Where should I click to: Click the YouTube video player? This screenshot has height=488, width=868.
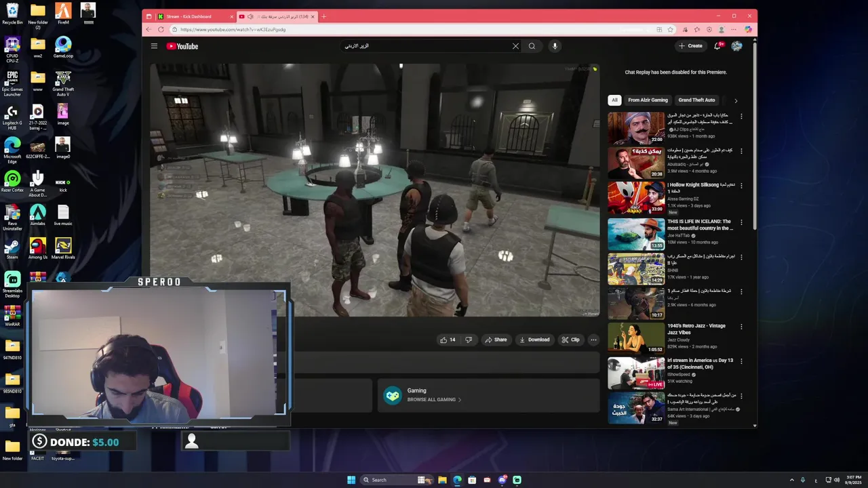(375, 190)
